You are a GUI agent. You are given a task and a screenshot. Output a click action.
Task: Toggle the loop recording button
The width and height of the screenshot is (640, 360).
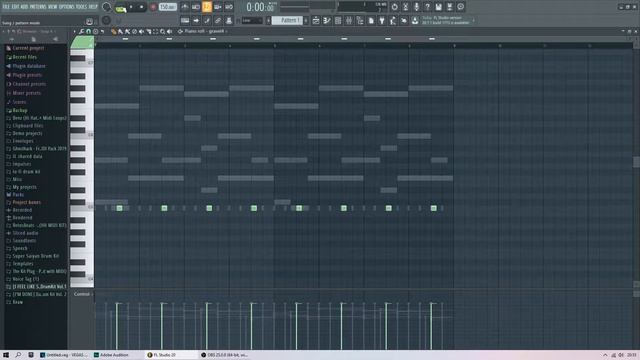point(229,7)
